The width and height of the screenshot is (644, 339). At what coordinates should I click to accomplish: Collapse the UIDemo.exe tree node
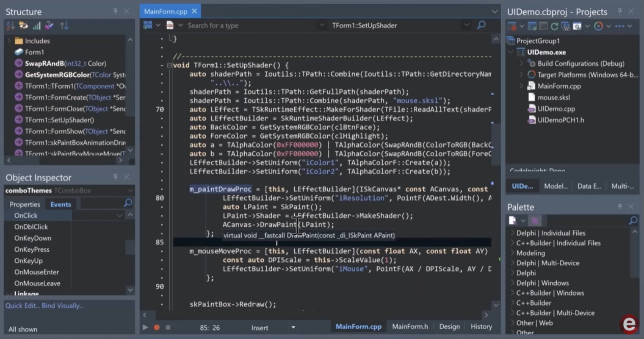[x=511, y=52]
